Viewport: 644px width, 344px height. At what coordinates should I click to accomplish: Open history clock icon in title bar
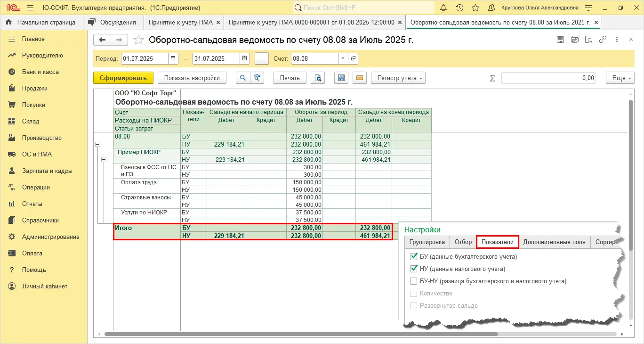pyautogui.click(x=459, y=8)
